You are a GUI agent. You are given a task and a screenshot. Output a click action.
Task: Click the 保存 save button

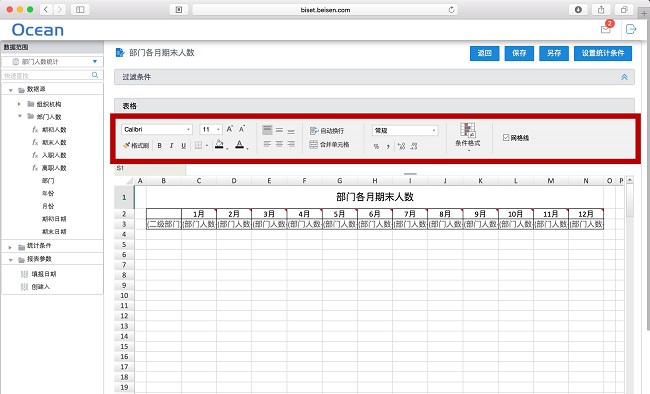pos(519,53)
